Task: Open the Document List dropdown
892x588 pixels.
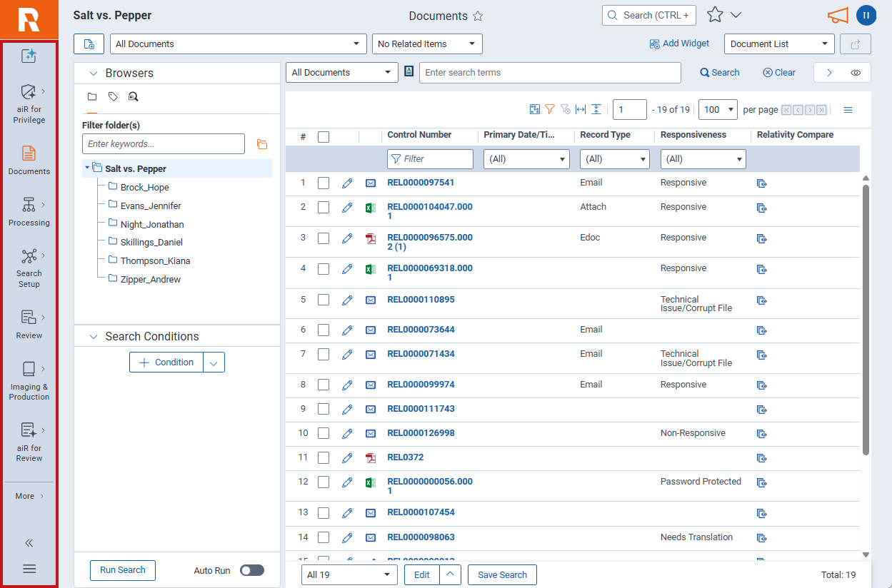Action: point(779,44)
